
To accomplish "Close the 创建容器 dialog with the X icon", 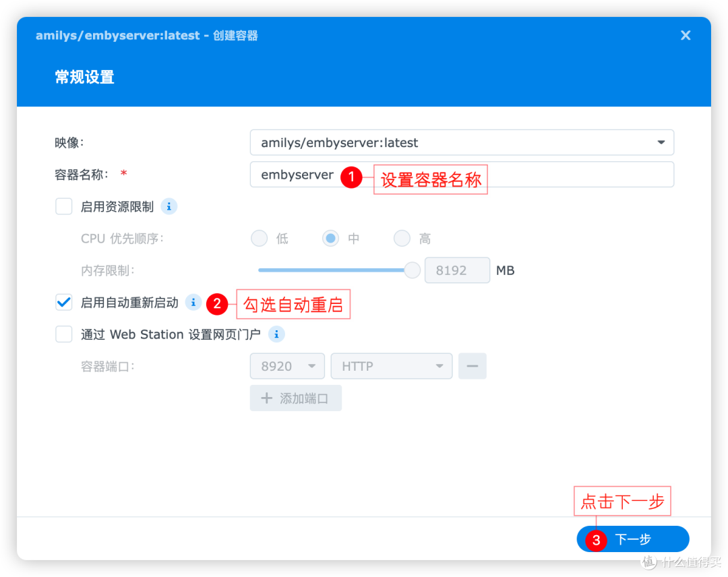I will [x=686, y=35].
